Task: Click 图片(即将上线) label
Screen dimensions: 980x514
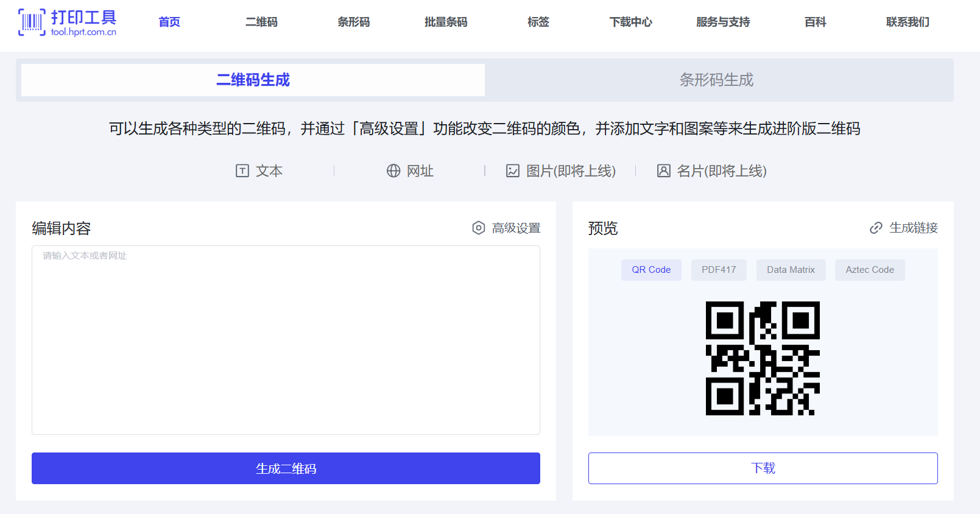Action: tap(571, 171)
